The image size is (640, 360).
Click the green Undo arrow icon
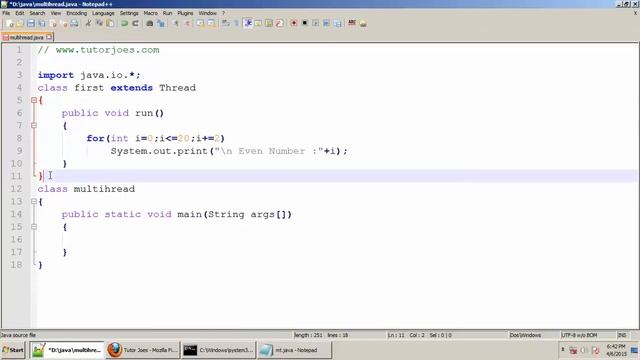[124, 24]
